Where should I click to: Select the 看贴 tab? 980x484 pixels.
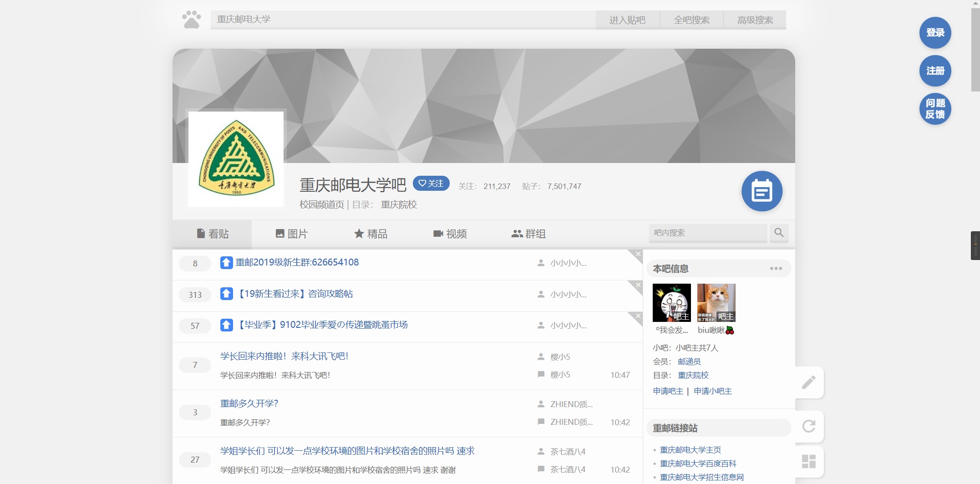click(x=212, y=234)
